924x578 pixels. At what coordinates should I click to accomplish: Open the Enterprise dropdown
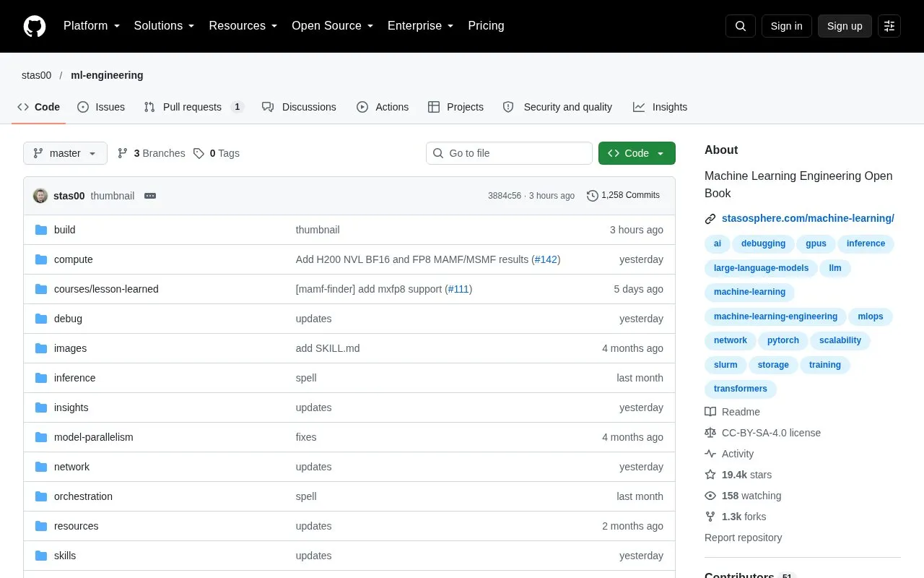click(421, 26)
